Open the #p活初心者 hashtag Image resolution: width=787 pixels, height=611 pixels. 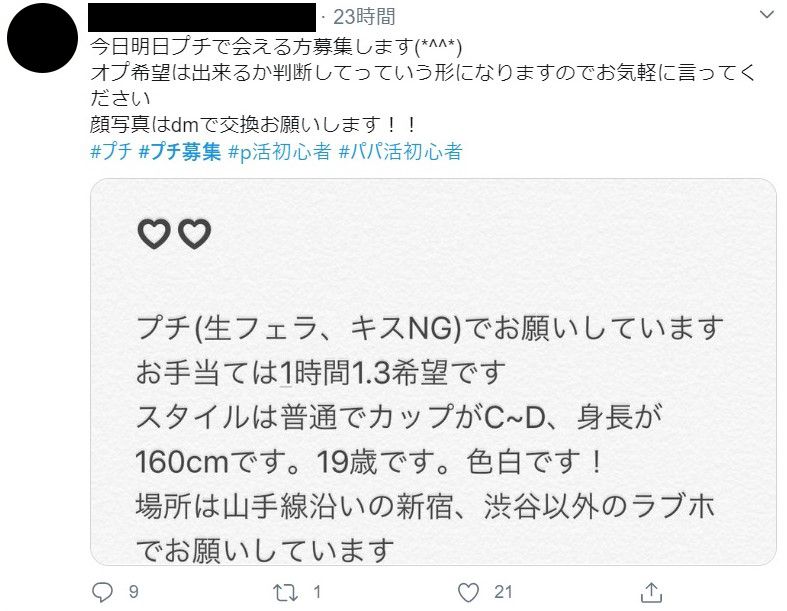pos(280,151)
